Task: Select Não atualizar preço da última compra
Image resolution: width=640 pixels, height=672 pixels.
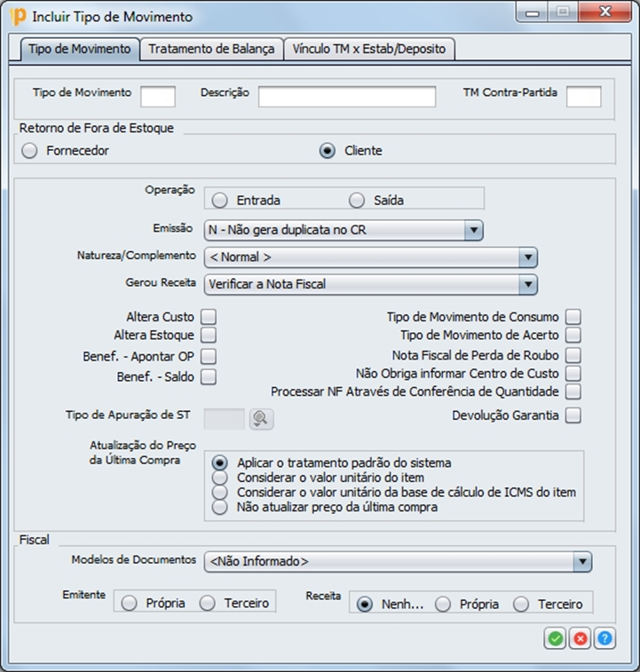Action: (x=220, y=508)
